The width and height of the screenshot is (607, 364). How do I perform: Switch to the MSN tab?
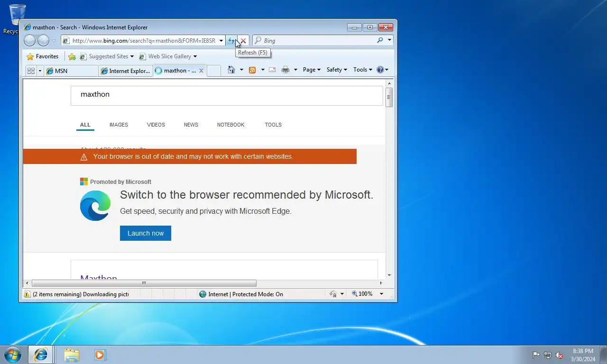(71, 71)
